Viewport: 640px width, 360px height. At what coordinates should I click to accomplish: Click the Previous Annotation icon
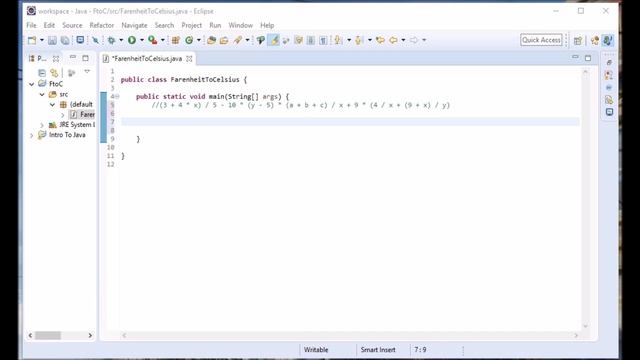coord(358,40)
